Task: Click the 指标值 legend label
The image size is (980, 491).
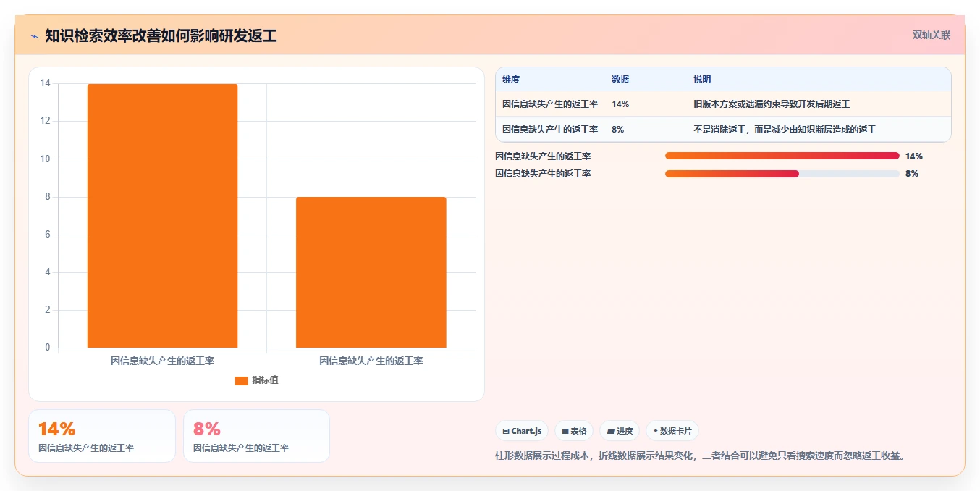Action: pyautogui.click(x=265, y=380)
